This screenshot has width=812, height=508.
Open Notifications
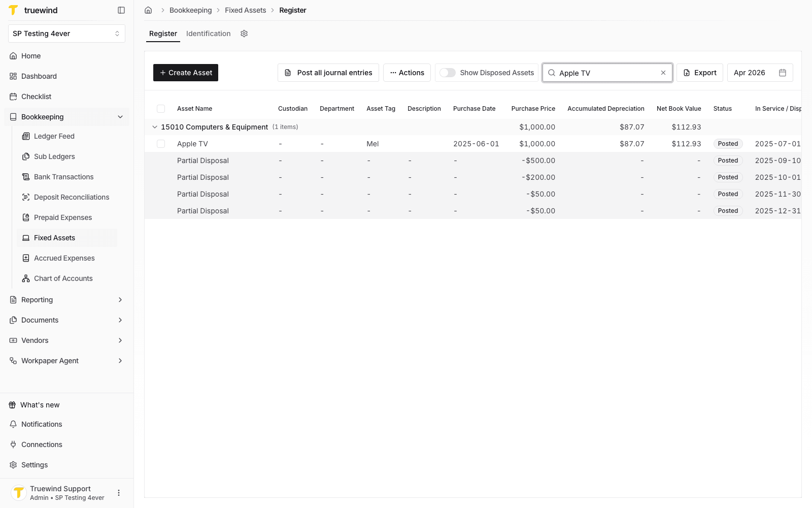point(42,424)
